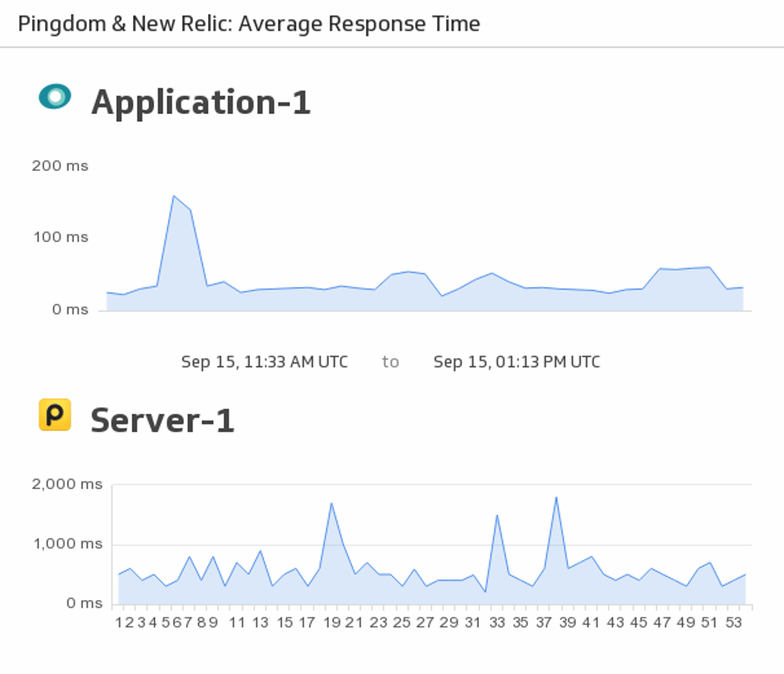Click the '2,000 ms' axis label
Image resolution: width=784 pixels, height=674 pixels.
pos(67,484)
